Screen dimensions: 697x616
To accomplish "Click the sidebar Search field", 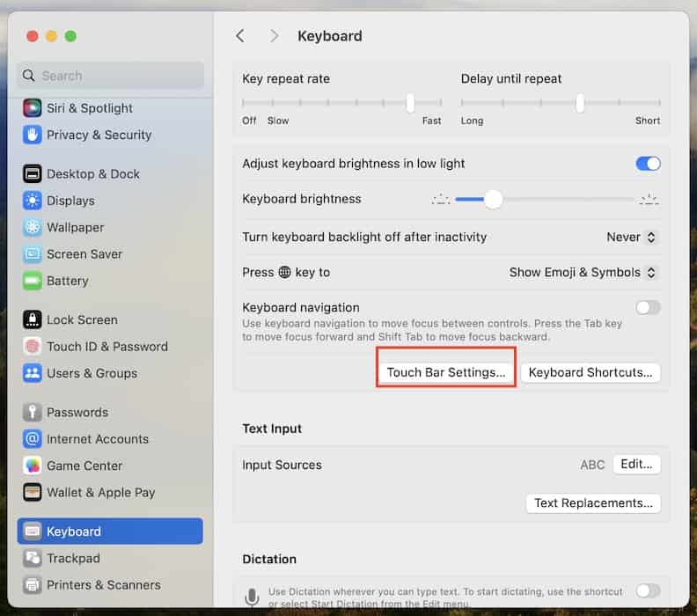I will click(110, 76).
